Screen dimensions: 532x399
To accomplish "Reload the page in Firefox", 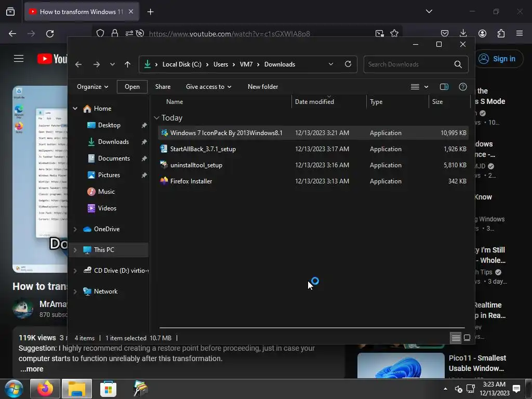I will click(x=50, y=34).
